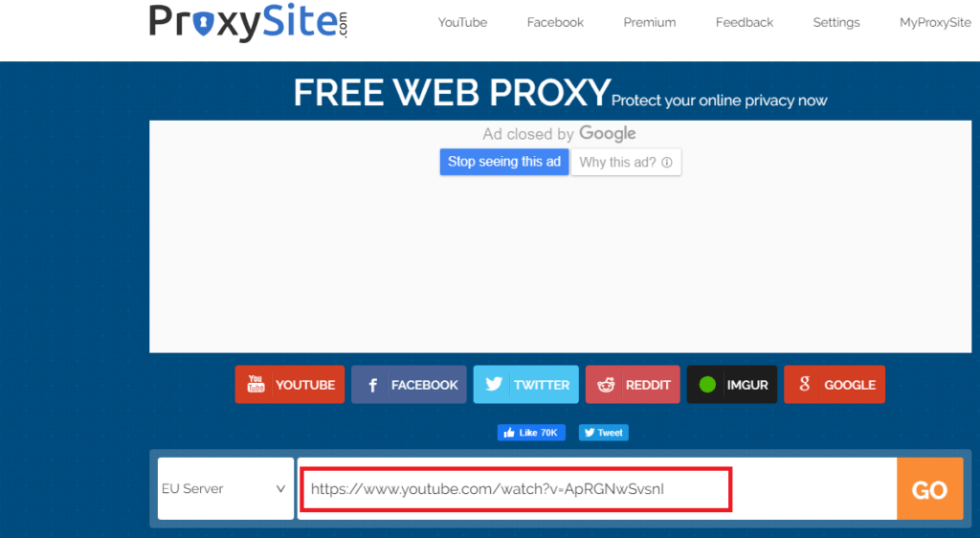The height and width of the screenshot is (538, 980).
Task: Click the green Imgur circle icon
Action: (707, 384)
